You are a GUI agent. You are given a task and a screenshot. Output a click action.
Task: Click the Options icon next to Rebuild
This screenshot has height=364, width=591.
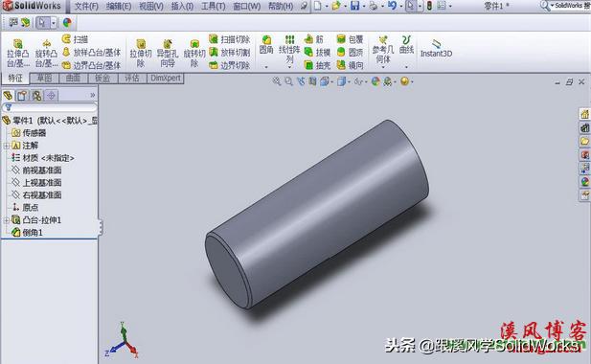click(442, 6)
